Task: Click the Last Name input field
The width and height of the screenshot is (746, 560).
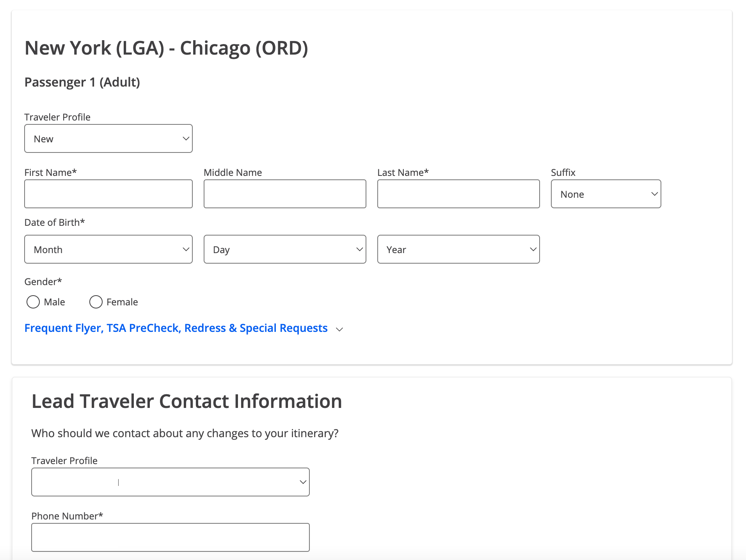Action: pyautogui.click(x=458, y=194)
